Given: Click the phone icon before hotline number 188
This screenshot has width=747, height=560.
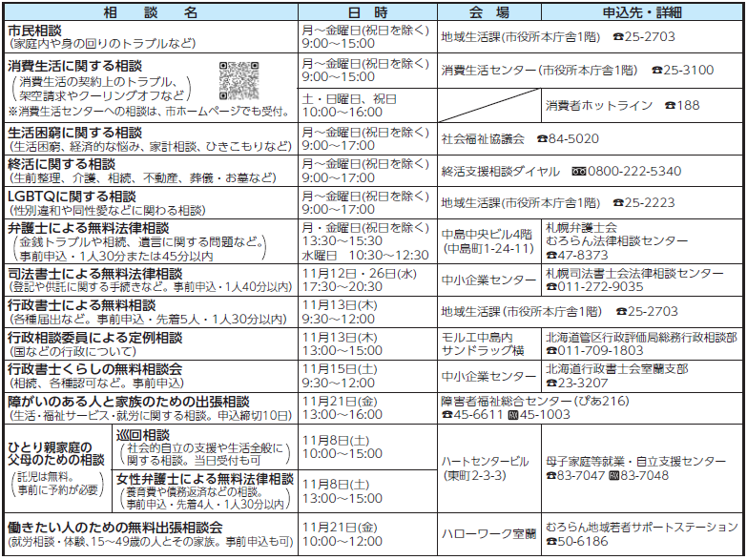Looking at the screenshot, I should coord(669,105).
